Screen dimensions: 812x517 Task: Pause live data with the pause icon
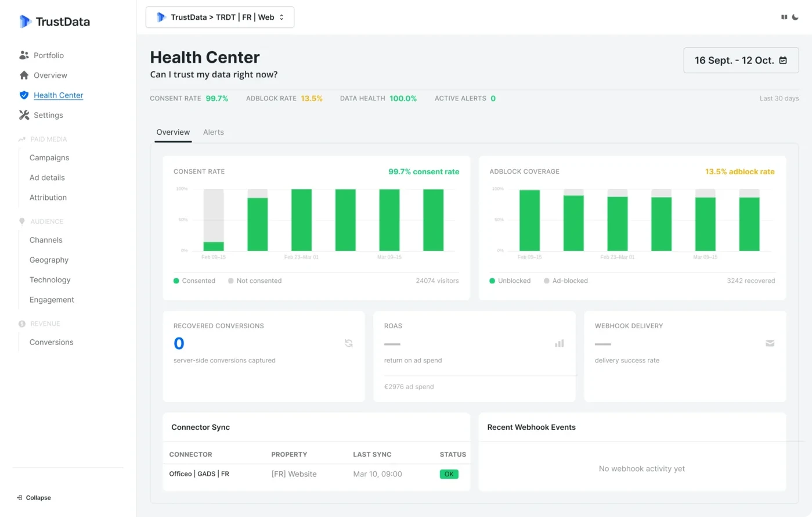point(784,17)
